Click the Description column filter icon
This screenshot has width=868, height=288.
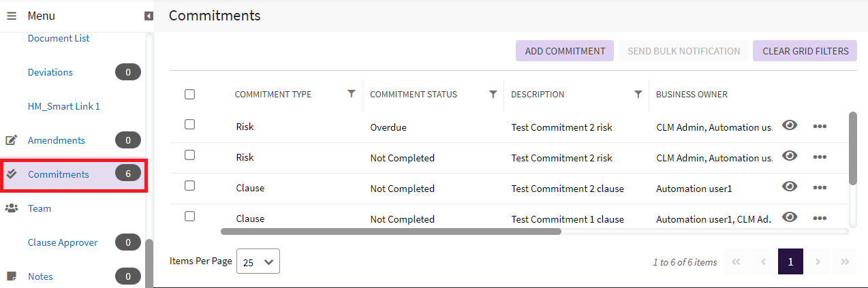(x=638, y=94)
